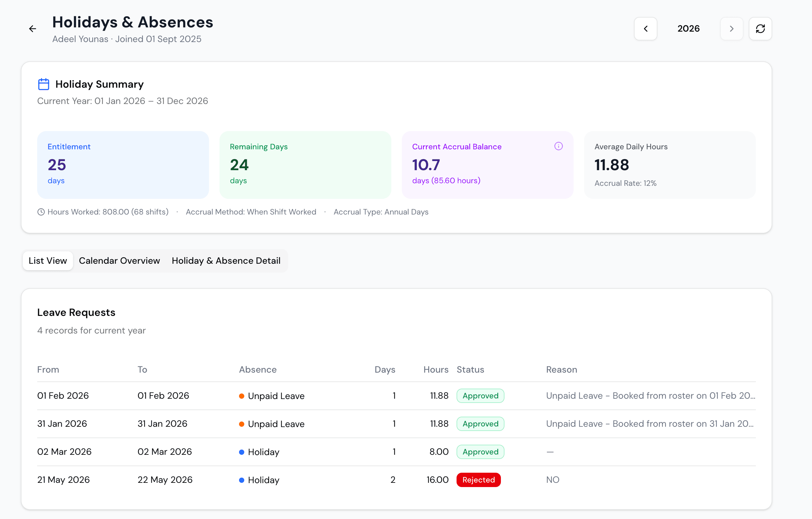Image resolution: width=812 pixels, height=519 pixels.
Task: Click the 2026 year label
Action: [x=688, y=29]
